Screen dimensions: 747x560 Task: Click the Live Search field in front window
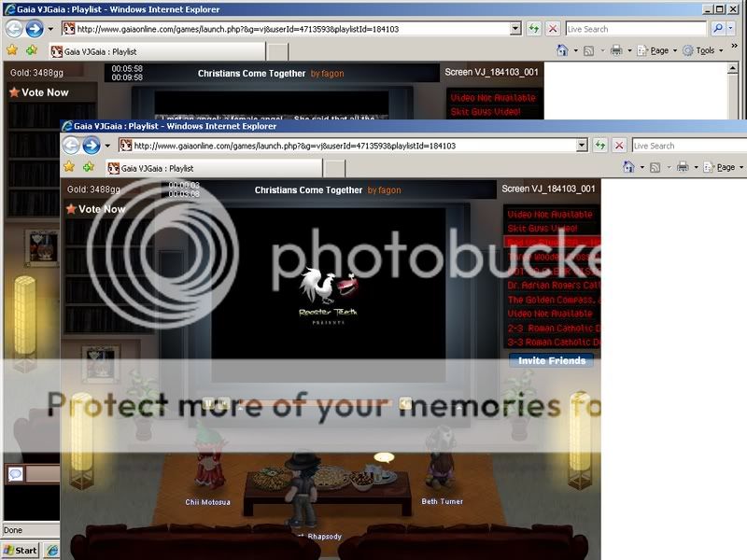coord(686,146)
